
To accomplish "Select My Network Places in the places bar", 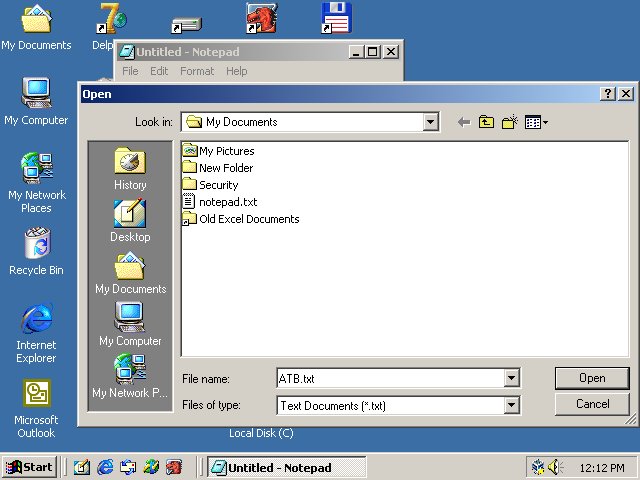I will point(130,376).
